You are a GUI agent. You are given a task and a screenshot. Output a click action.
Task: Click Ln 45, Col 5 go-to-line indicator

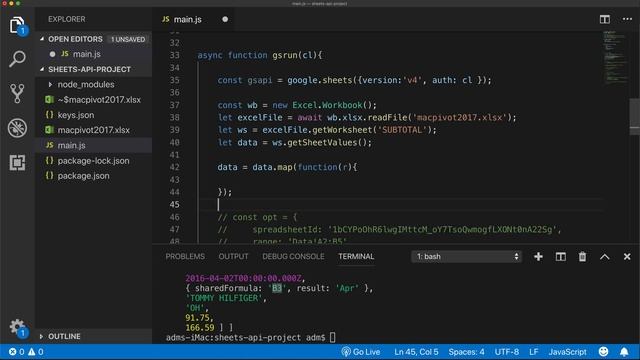coord(416,352)
